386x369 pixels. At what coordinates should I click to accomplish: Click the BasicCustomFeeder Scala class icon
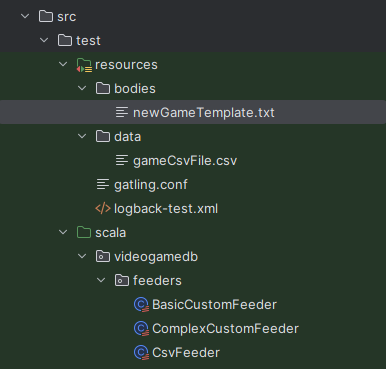[141, 305]
